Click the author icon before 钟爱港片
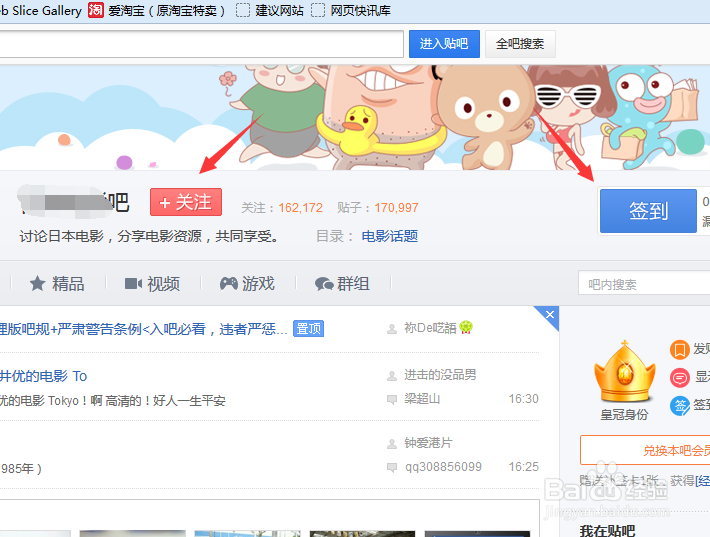Image resolution: width=710 pixels, height=537 pixels. click(x=392, y=444)
